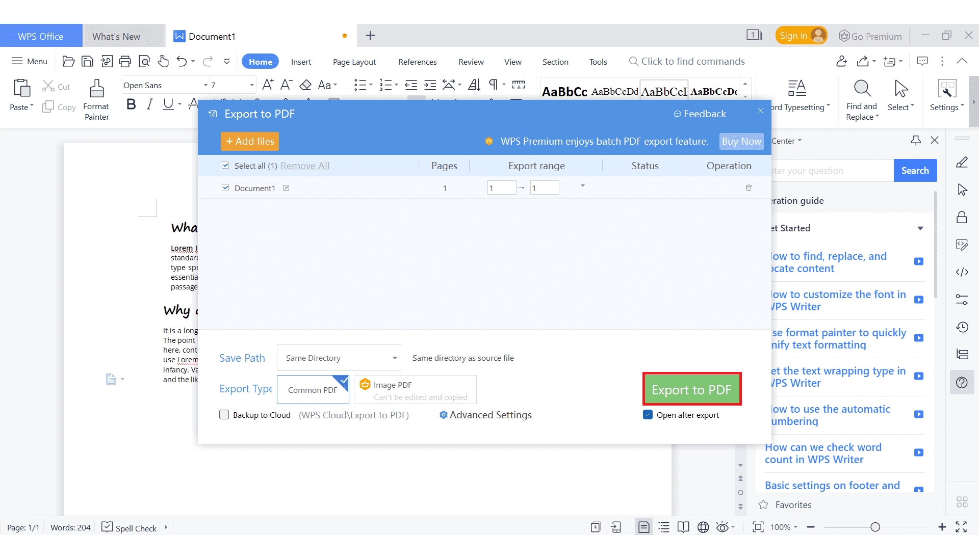Switch to the References tab

pyautogui.click(x=418, y=62)
